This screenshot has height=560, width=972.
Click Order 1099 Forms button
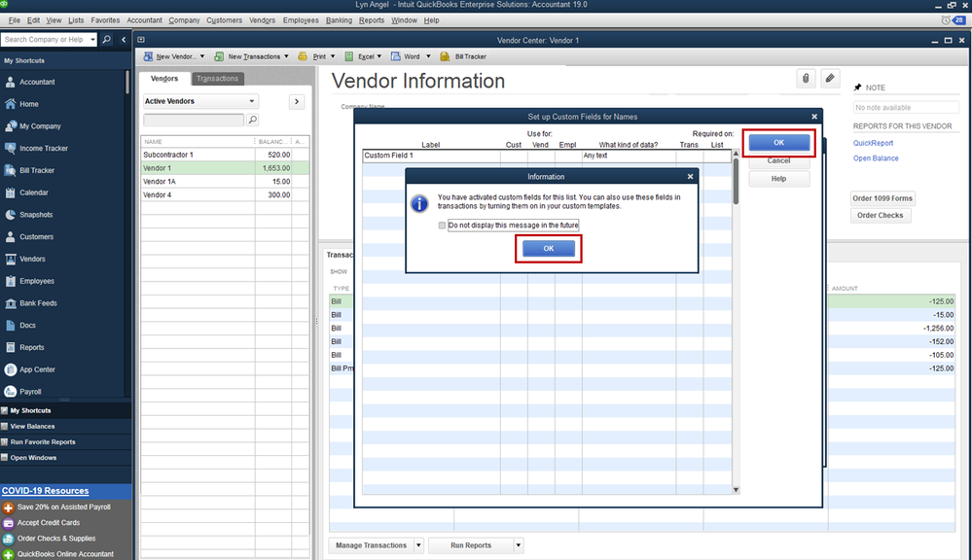[882, 198]
